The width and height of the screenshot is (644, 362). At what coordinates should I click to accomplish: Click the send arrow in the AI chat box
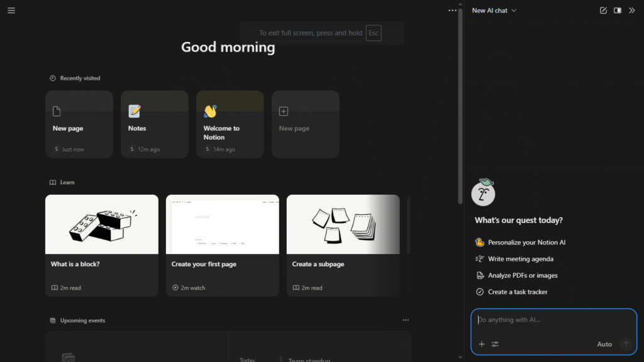(626, 344)
